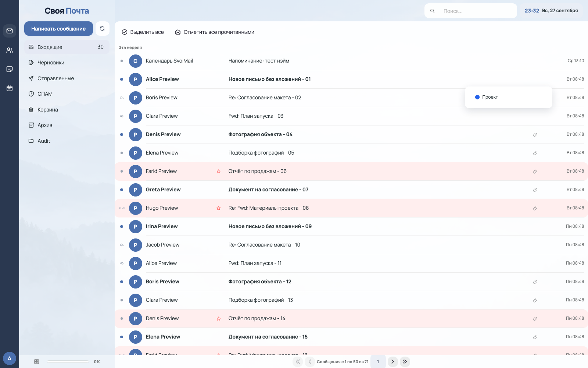588x368 pixels.
Task: Open the Mail section in the sidebar
Action: [10, 31]
